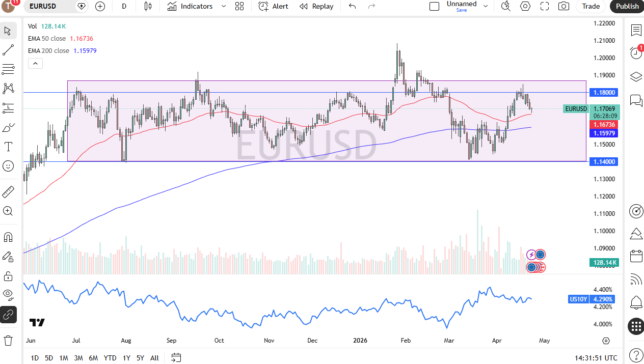
Task: Activate the Zoom In tool
Action: coord(8,211)
